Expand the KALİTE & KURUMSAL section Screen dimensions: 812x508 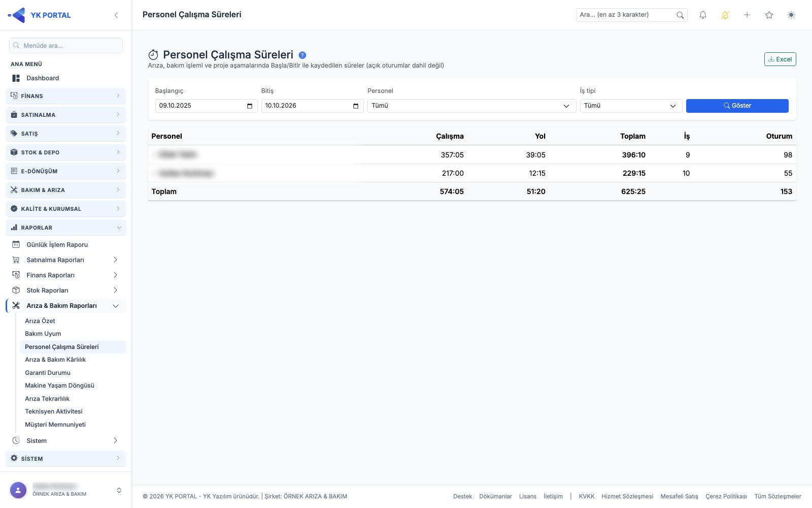66,209
